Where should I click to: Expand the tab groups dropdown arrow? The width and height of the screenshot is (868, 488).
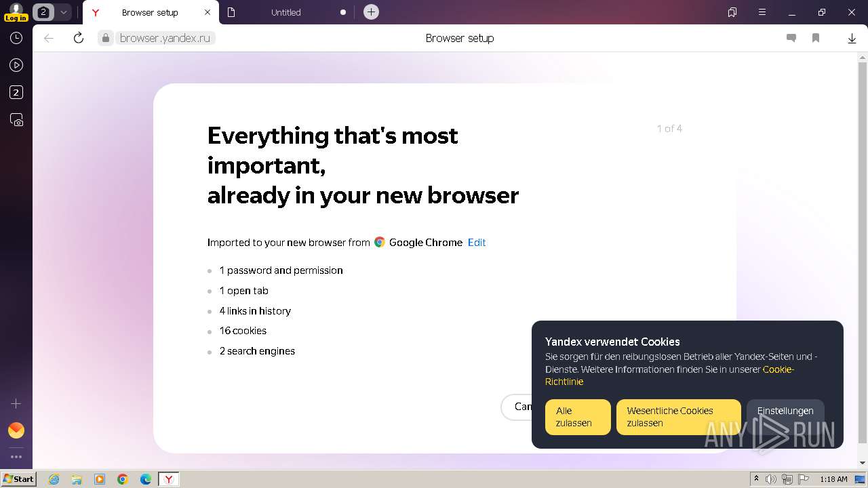point(63,12)
